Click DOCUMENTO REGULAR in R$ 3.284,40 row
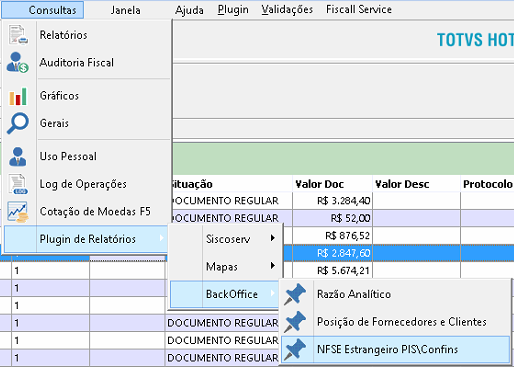The image size is (514, 367). pyautogui.click(x=232, y=201)
